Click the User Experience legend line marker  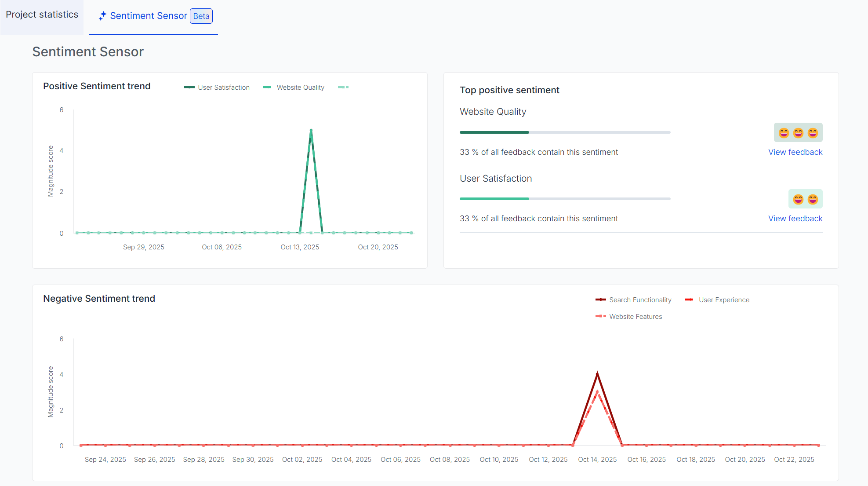[689, 300]
